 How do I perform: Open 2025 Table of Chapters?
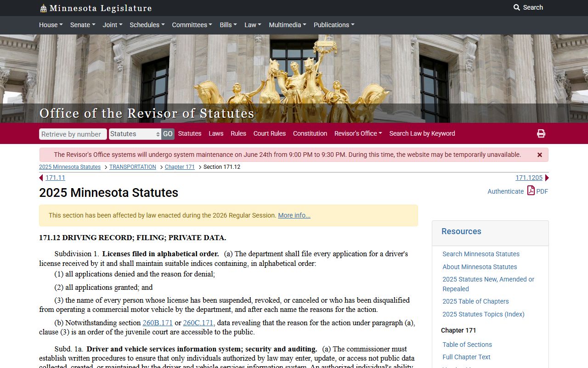[x=475, y=301]
